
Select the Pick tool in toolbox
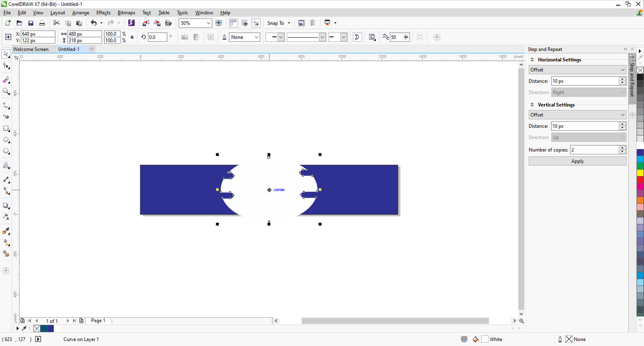pos(6,54)
